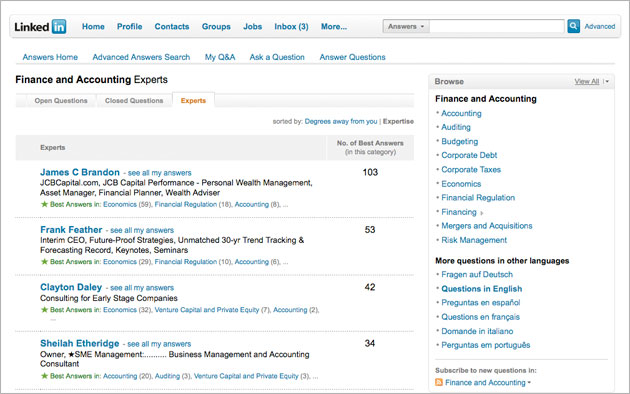This screenshot has width=630, height=394.
Task: Open Groups in the top navigation
Action: click(x=216, y=27)
